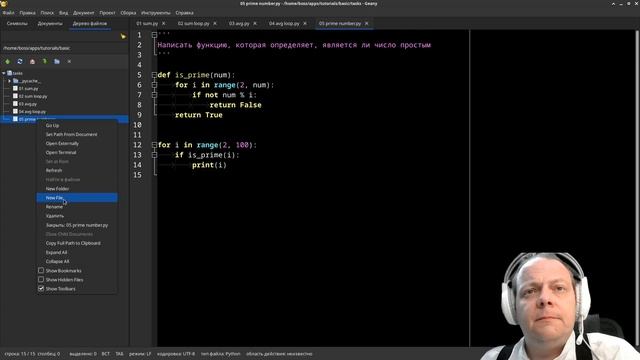Image resolution: width=640 pixels, height=360 pixels.
Task: Collapse the for loop fold marker on line 12
Action: [154, 145]
